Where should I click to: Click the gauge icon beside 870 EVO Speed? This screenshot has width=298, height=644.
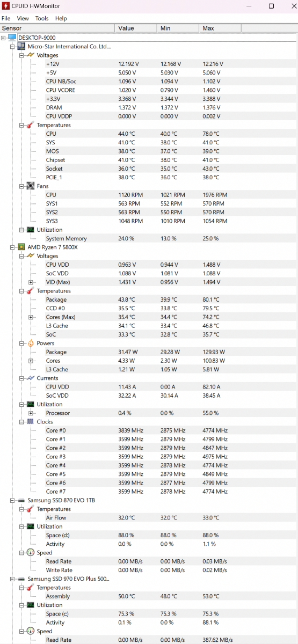[31, 552]
